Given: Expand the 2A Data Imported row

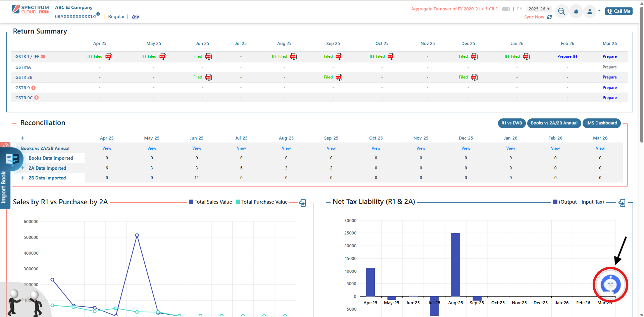Looking at the screenshot, I should pos(23,168).
